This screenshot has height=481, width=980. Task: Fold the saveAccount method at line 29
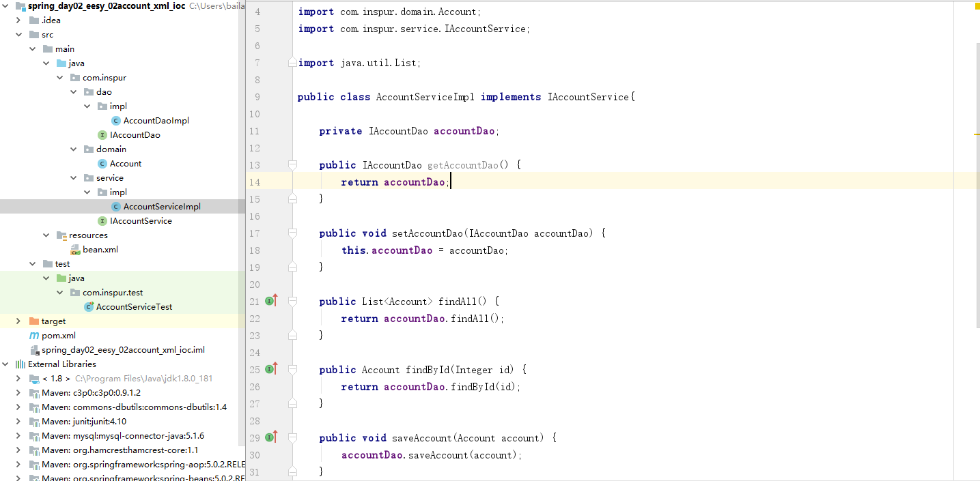[x=292, y=437]
